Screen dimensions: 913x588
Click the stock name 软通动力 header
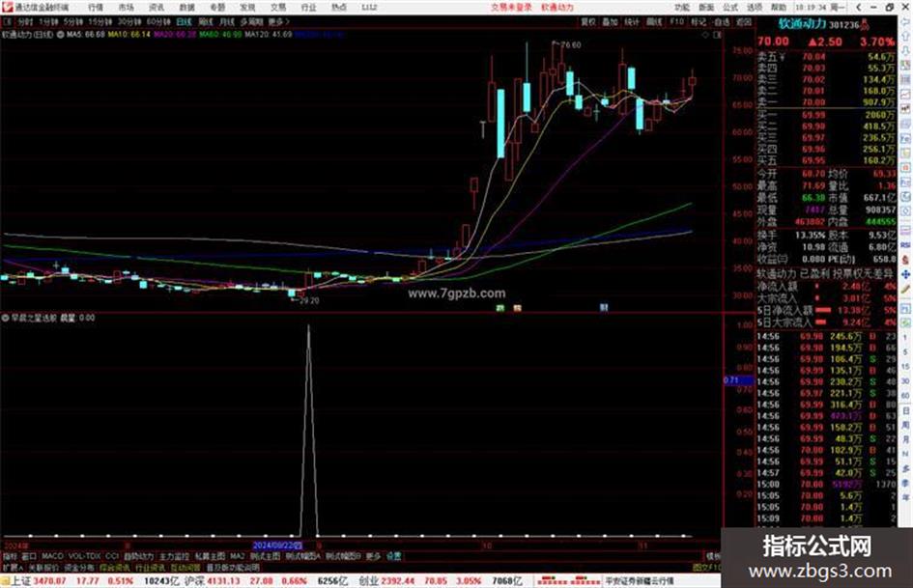point(802,24)
